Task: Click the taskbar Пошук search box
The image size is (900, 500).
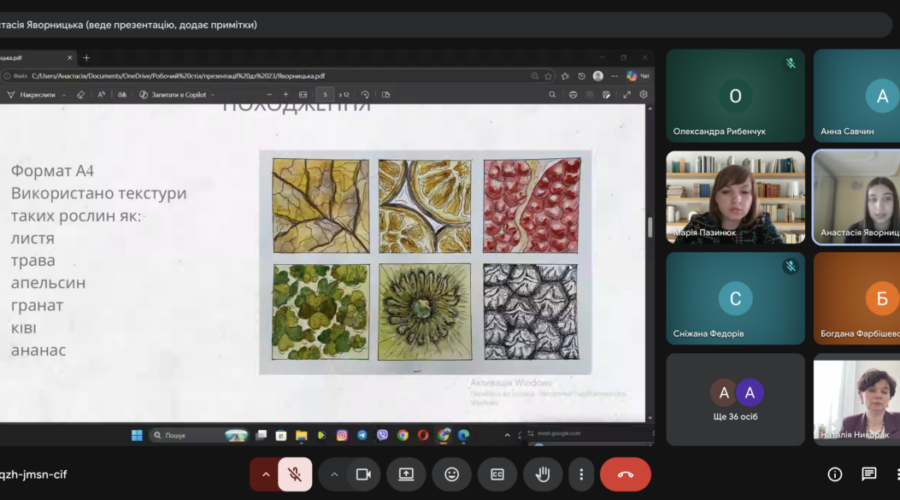Action: pos(199,435)
